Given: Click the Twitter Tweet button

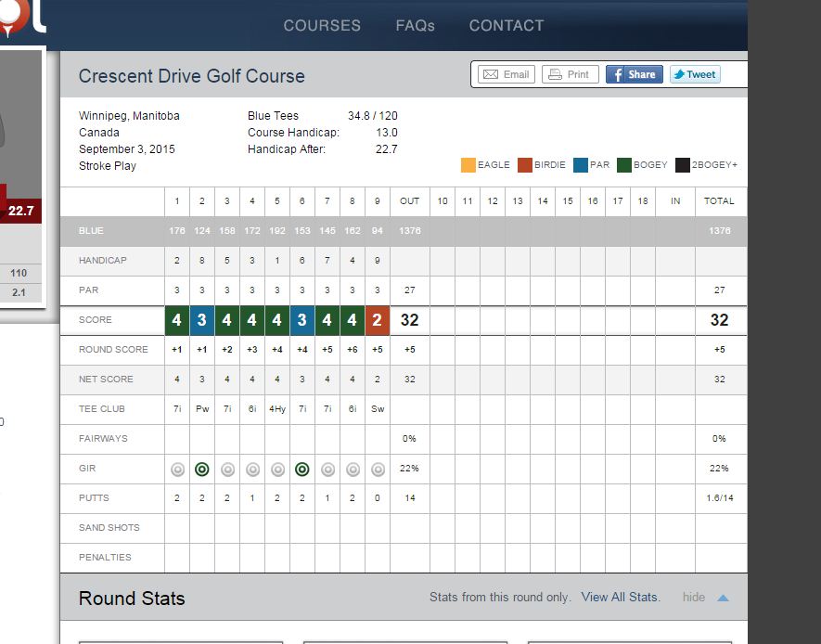Looking at the screenshot, I should (x=694, y=74).
